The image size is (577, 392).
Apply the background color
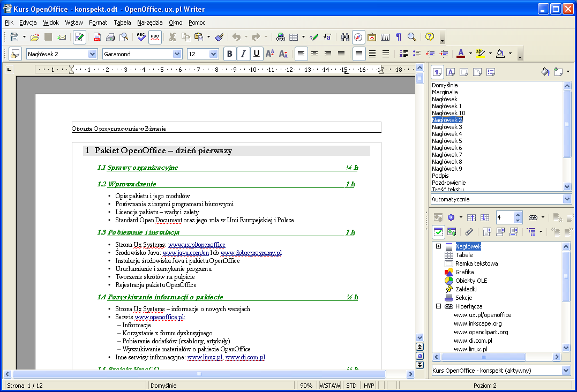pos(500,54)
